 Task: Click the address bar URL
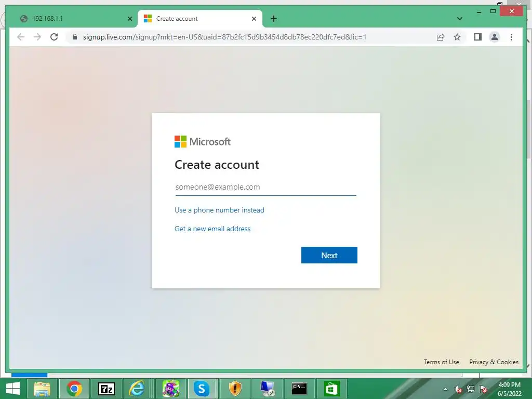tap(224, 37)
